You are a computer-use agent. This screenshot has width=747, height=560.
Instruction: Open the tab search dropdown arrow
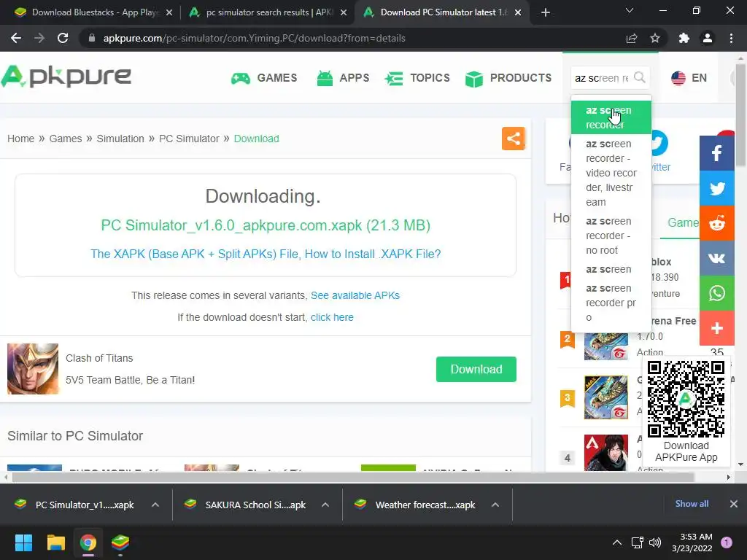pyautogui.click(x=630, y=10)
